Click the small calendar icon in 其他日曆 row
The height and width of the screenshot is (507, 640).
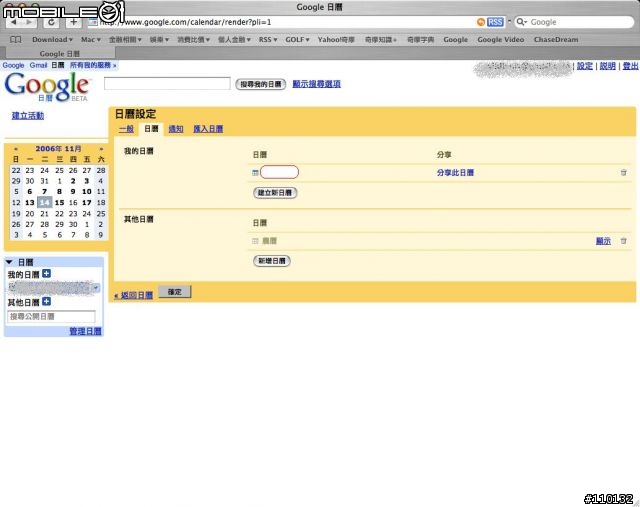(x=255, y=241)
